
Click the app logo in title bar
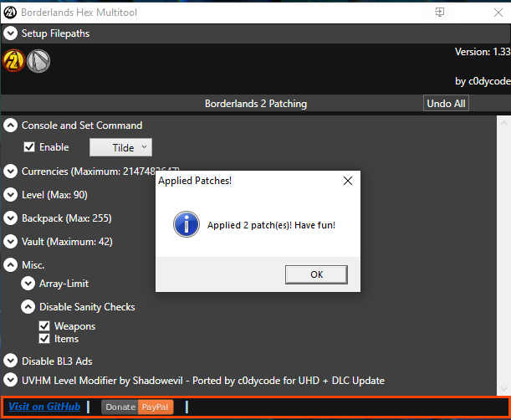10,13
